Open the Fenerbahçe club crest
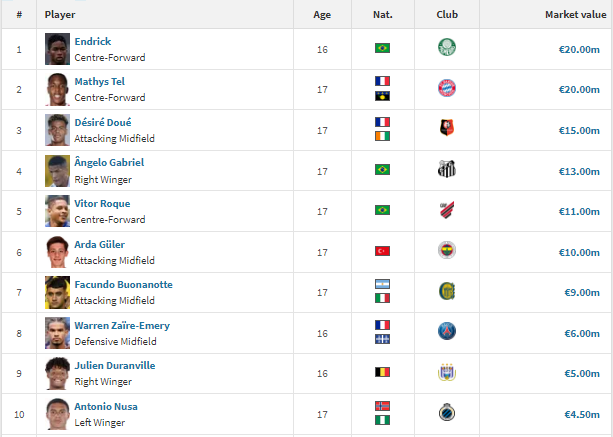The height and width of the screenshot is (437, 613). tap(446, 250)
